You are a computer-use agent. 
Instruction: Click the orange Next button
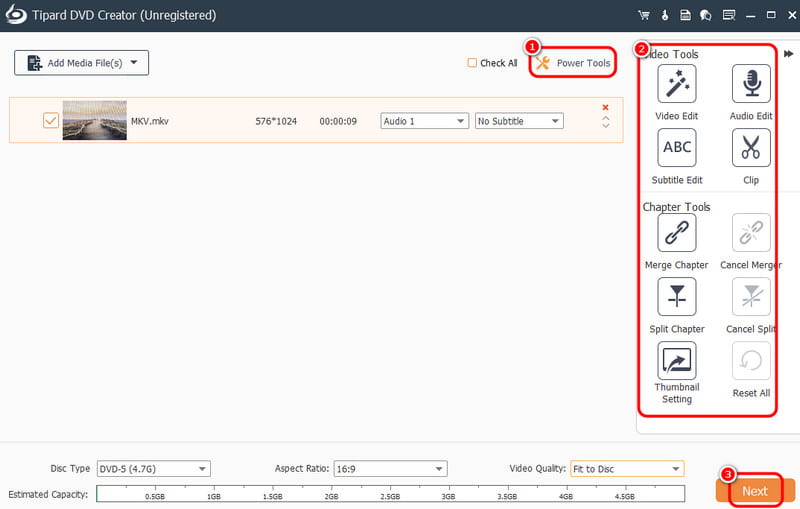[x=755, y=491]
